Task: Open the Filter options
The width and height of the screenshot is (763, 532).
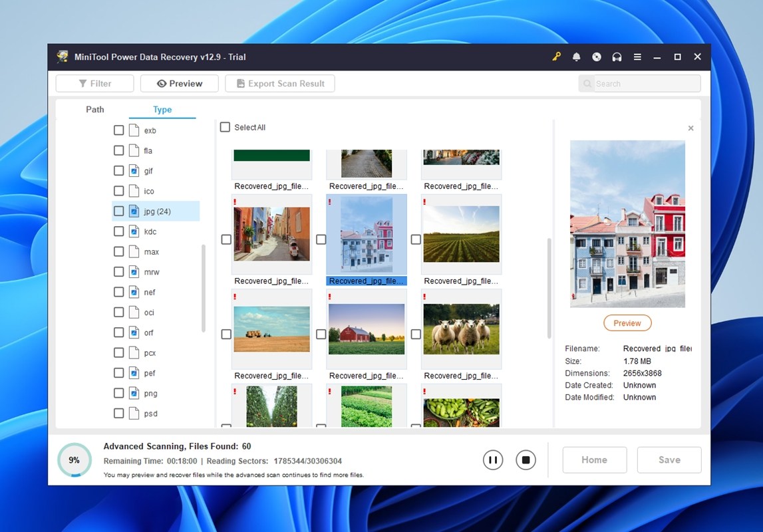Action: point(95,84)
